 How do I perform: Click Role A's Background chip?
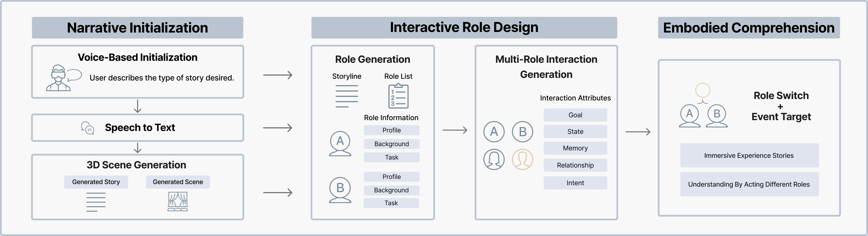pos(391,144)
